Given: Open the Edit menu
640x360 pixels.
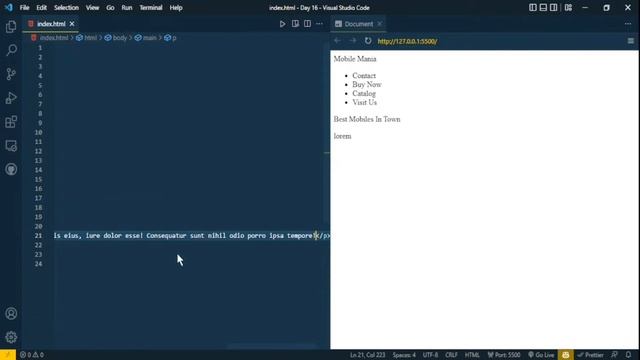Looking at the screenshot, I should (42, 8).
